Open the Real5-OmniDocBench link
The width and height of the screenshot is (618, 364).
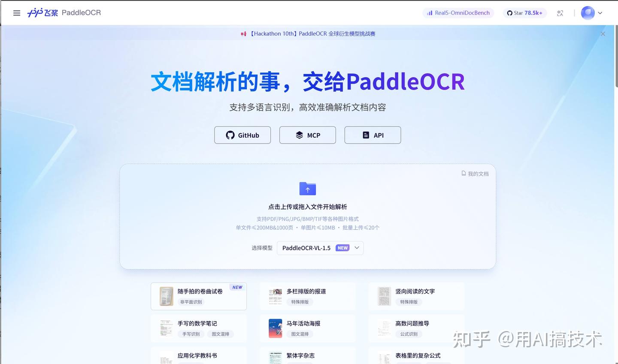(458, 13)
